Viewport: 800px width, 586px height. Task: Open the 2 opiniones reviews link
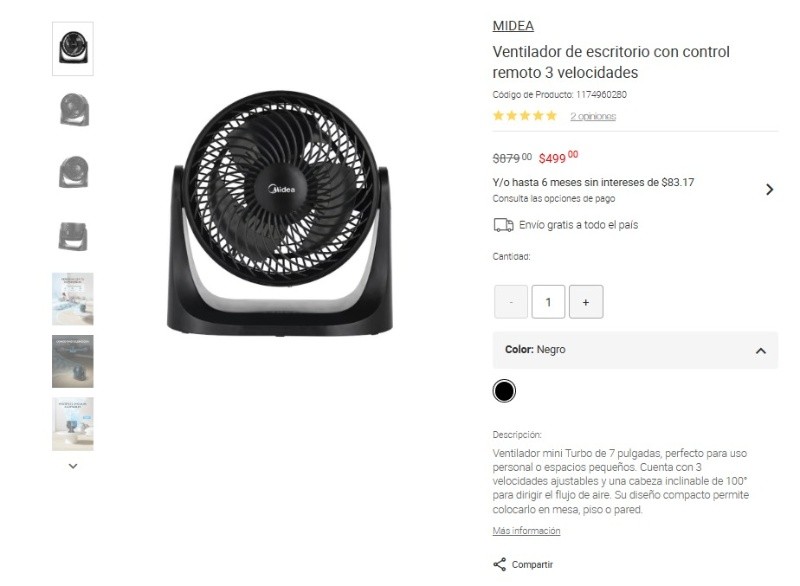click(x=593, y=116)
